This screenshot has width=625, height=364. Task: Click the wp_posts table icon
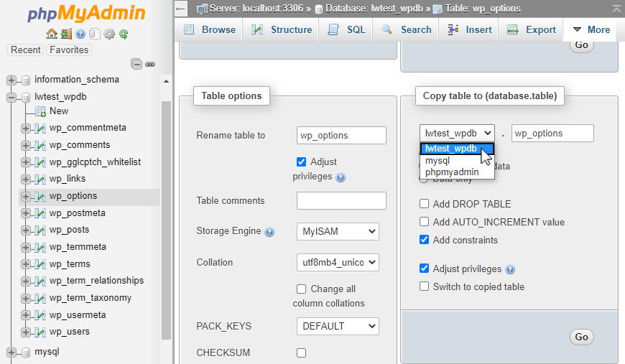pyautogui.click(x=40, y=230)
